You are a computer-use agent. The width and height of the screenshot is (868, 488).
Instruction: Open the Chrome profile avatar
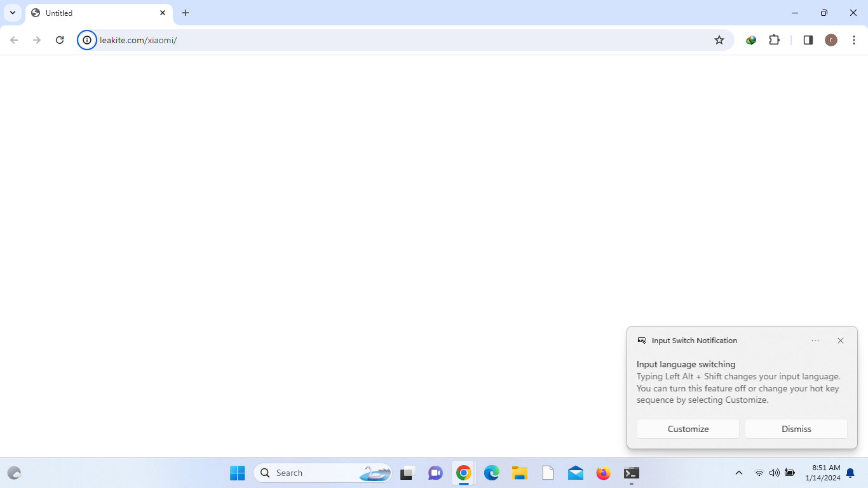831,40
